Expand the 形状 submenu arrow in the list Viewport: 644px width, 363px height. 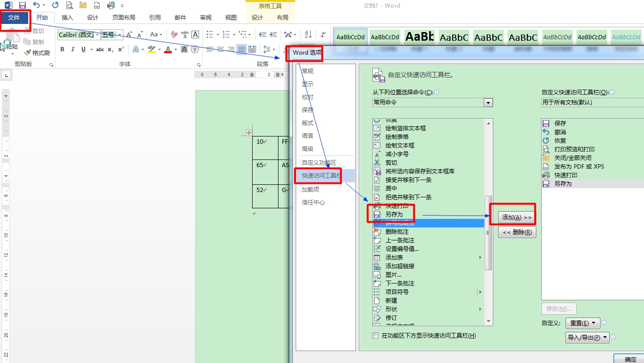click(x=480, y=309)
